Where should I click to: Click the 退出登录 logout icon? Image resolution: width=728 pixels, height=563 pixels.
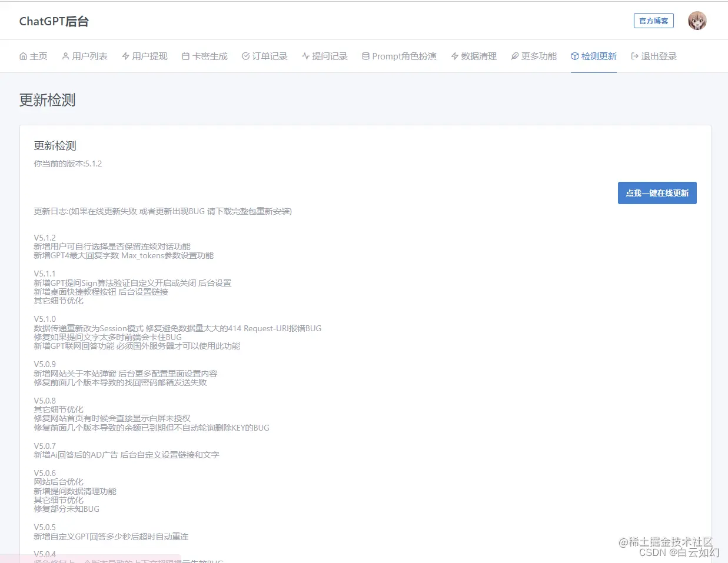(x=635, y=56)
